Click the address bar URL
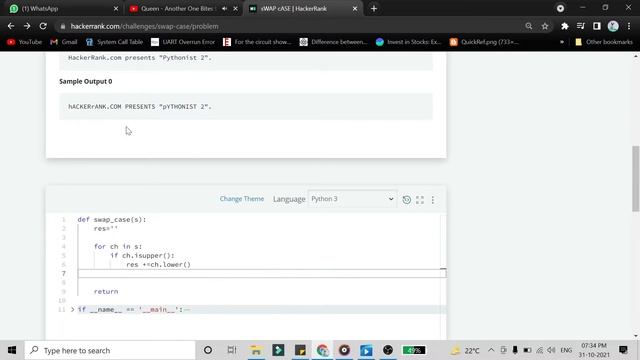 click(144, 26)
